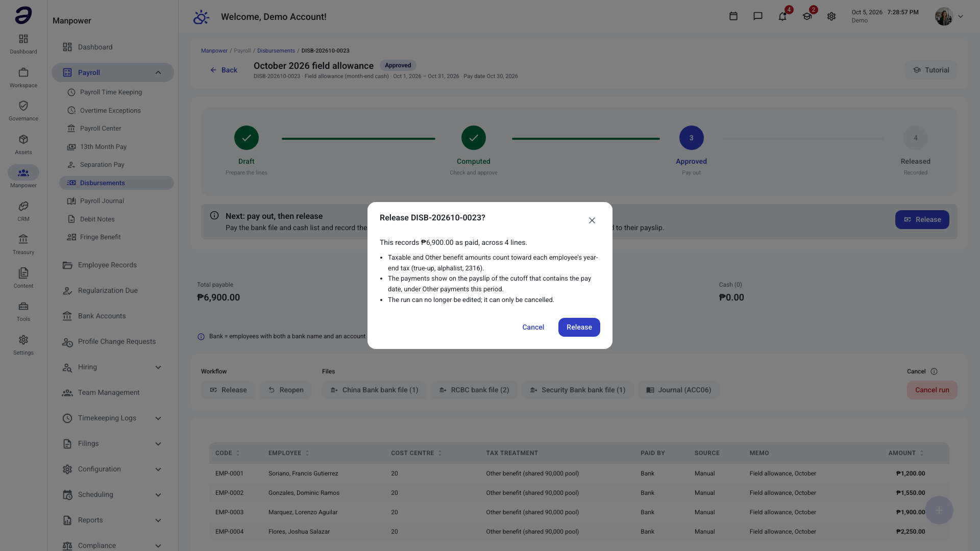
Task: Open the calendar icon in top bar
Action: point(733,16)
